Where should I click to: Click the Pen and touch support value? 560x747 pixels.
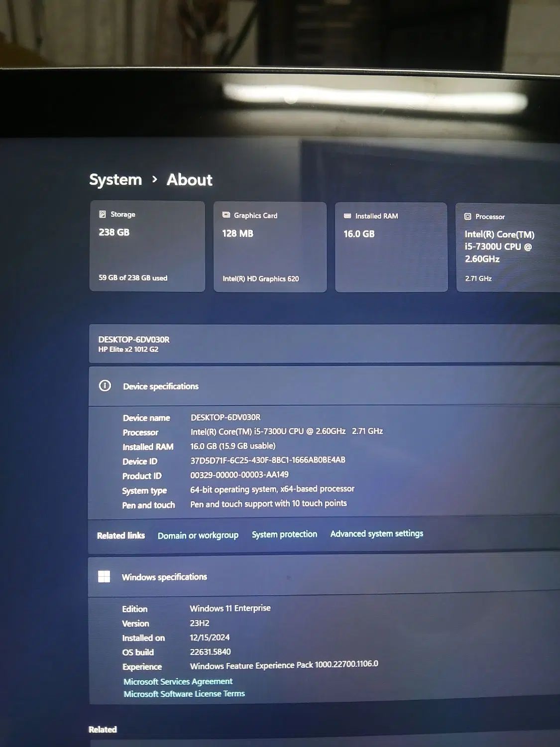tap(268, 504)
